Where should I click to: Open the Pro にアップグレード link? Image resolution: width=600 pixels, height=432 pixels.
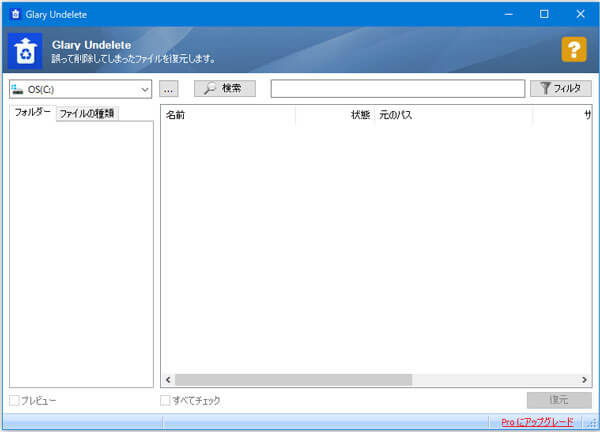click(537, 423)
